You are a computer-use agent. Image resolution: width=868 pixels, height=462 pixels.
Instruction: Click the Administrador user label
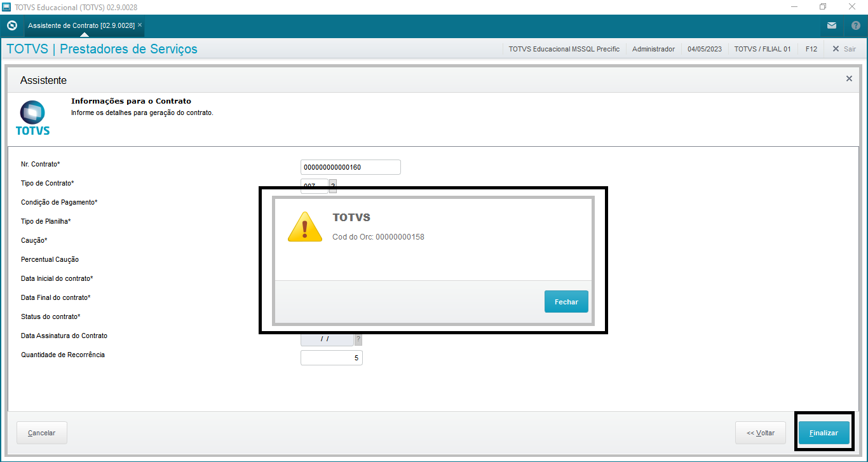(653, 49)
